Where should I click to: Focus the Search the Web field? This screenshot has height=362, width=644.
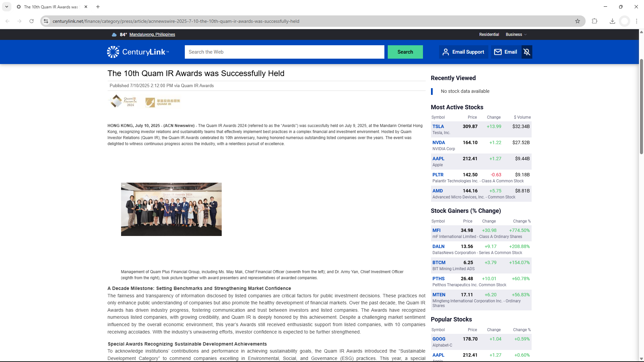click(x=284, y=52)
